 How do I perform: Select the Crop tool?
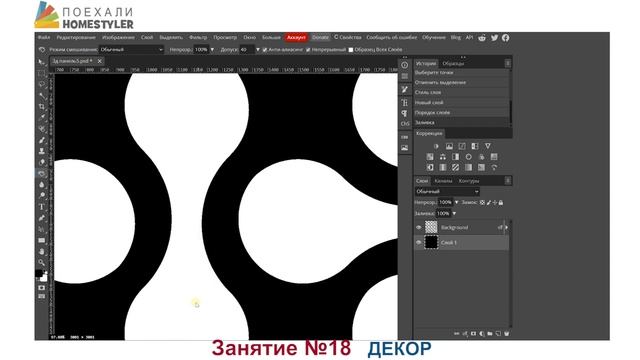[x=41, y=107]
